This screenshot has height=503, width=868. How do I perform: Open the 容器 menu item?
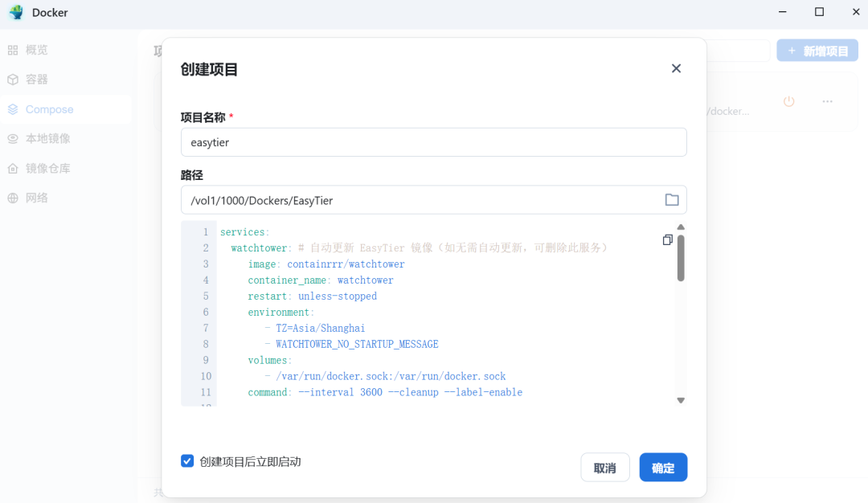click(66, 80)
